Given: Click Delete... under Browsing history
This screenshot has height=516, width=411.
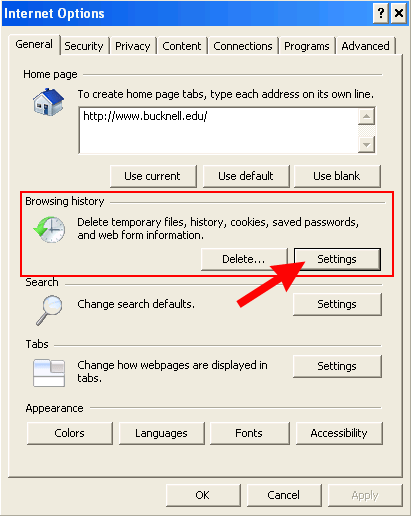Looking at the screenshot, I should coord(244,259).
